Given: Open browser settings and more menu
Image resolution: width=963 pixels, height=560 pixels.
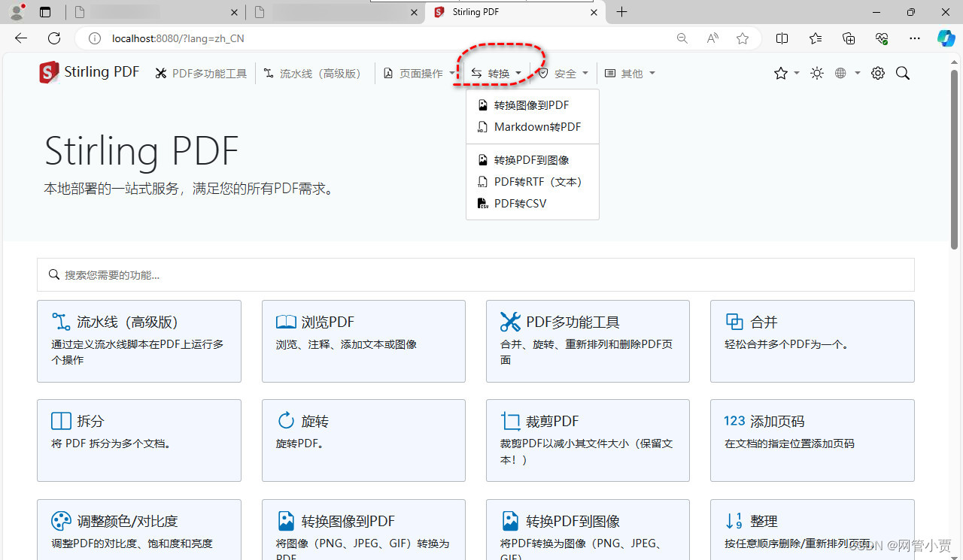Looking at the screenshot, I should click(915, 38).
